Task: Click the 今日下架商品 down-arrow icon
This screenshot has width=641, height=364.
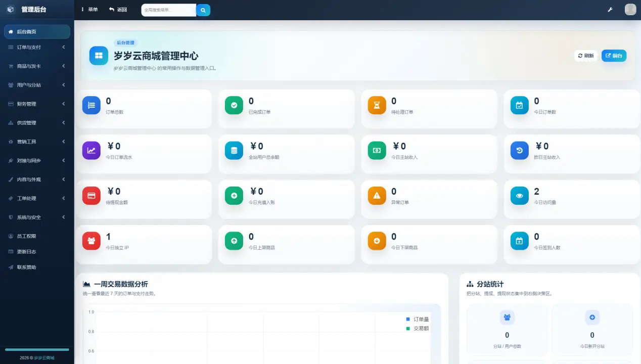Action: (377, 241)
